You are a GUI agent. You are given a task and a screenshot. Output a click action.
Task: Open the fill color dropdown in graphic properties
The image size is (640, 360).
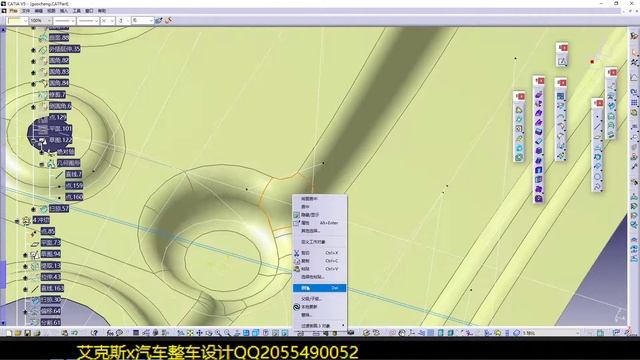click(18, 20)
